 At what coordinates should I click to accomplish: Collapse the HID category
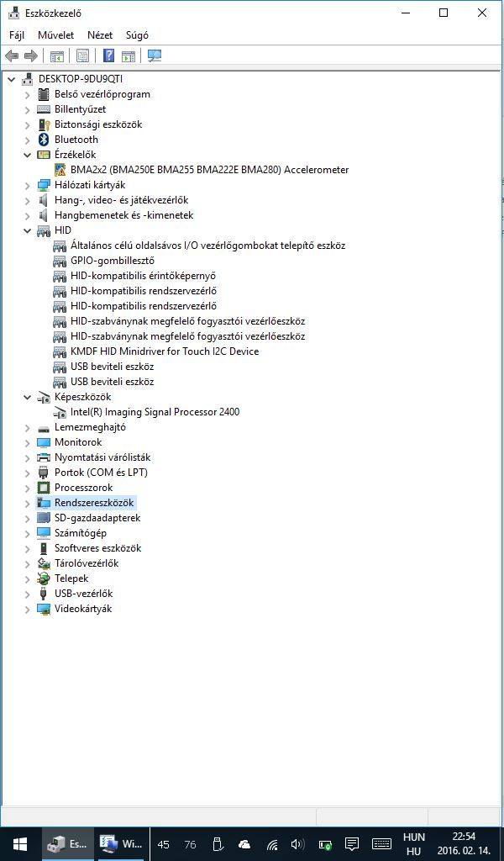coord(28,230)
